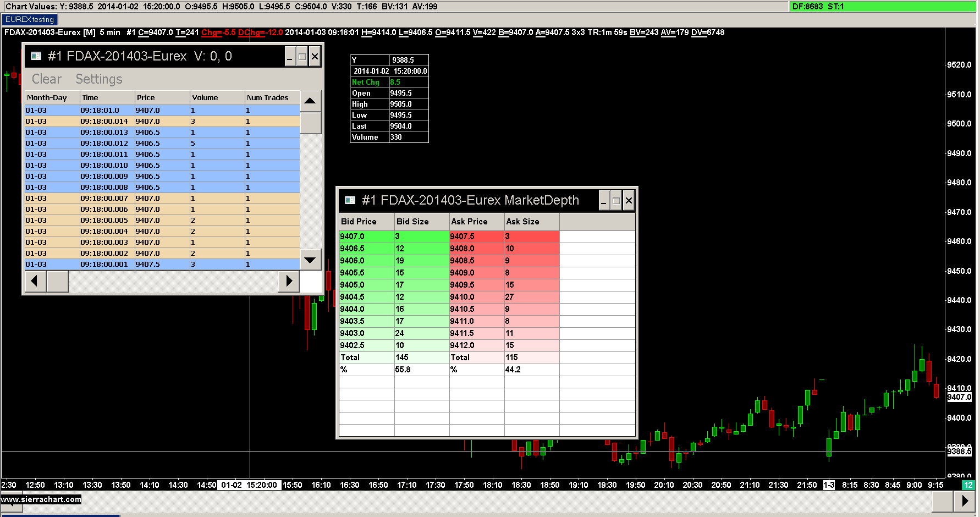Select the 09:18:00.012 trade row
Screen dimensions: 980x517
click(162, 144)
